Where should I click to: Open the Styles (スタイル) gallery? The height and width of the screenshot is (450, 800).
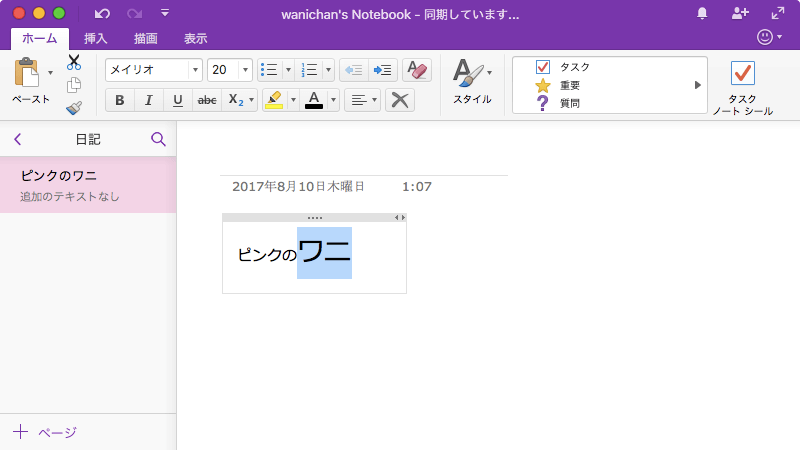coord(472,82)
